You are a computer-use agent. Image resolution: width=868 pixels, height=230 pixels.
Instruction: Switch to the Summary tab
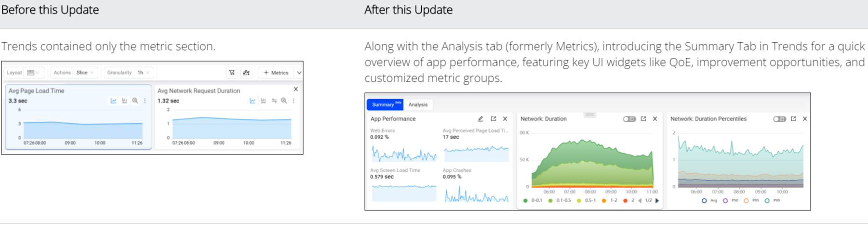(x=385, y=104)
